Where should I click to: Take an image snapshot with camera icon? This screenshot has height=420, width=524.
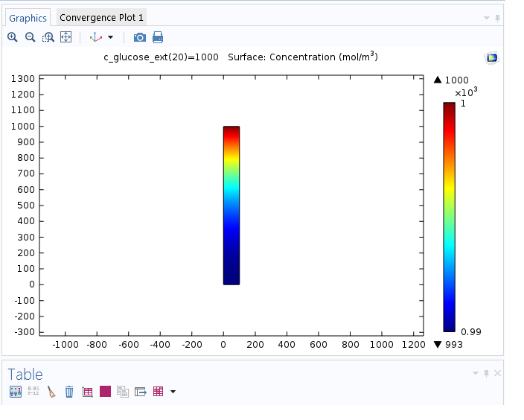click(139, 37)
